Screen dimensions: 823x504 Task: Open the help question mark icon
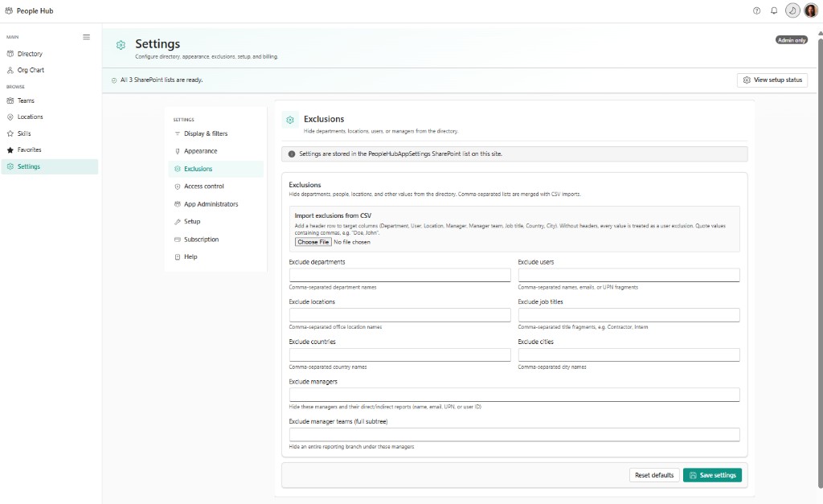click(x=756, y=10)
